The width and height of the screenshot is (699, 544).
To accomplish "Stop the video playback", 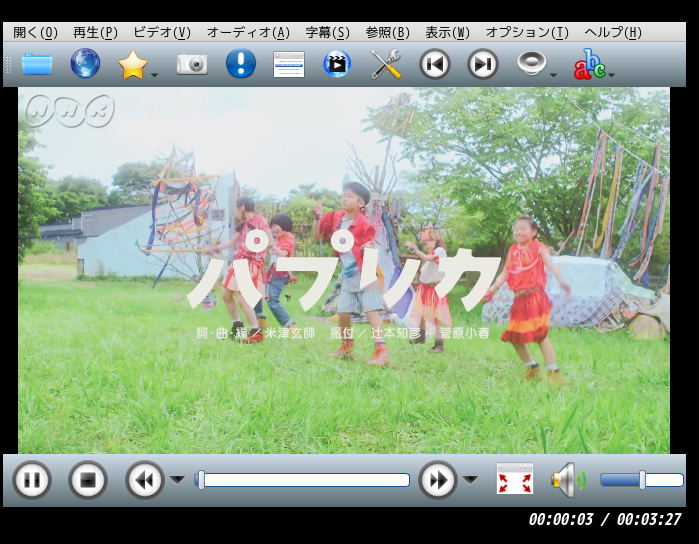I will click(x=88, y=480).
